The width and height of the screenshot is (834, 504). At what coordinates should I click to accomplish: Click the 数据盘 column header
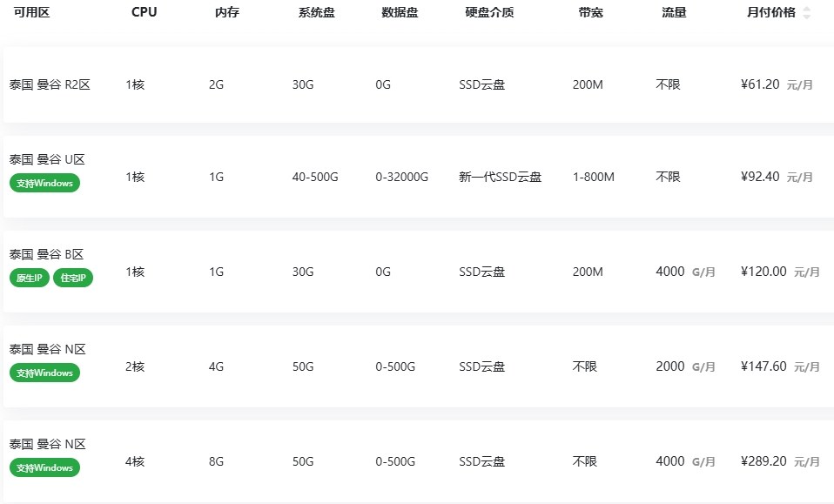coord(400,12)
